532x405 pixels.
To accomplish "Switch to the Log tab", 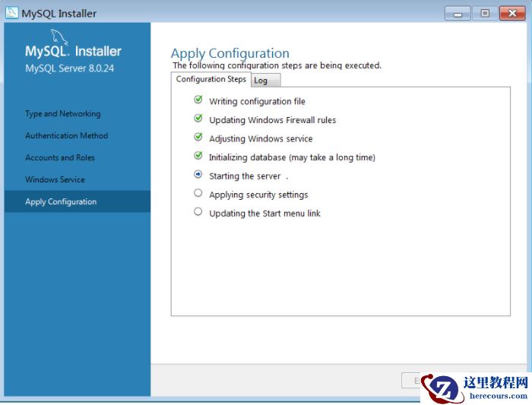I will pos(266,81).
